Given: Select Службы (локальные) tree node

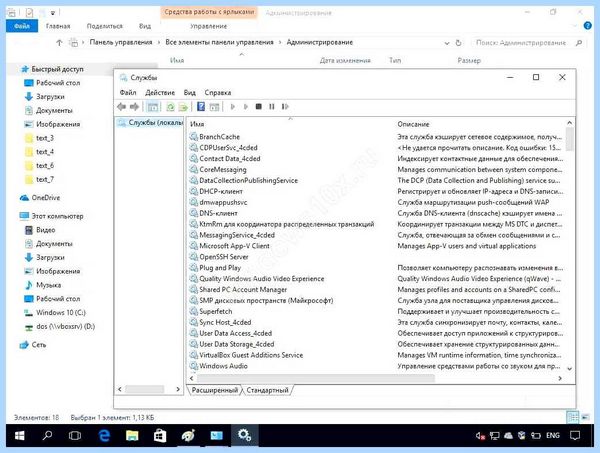Looking at the screenshot, I should click(x=151, y=122).
